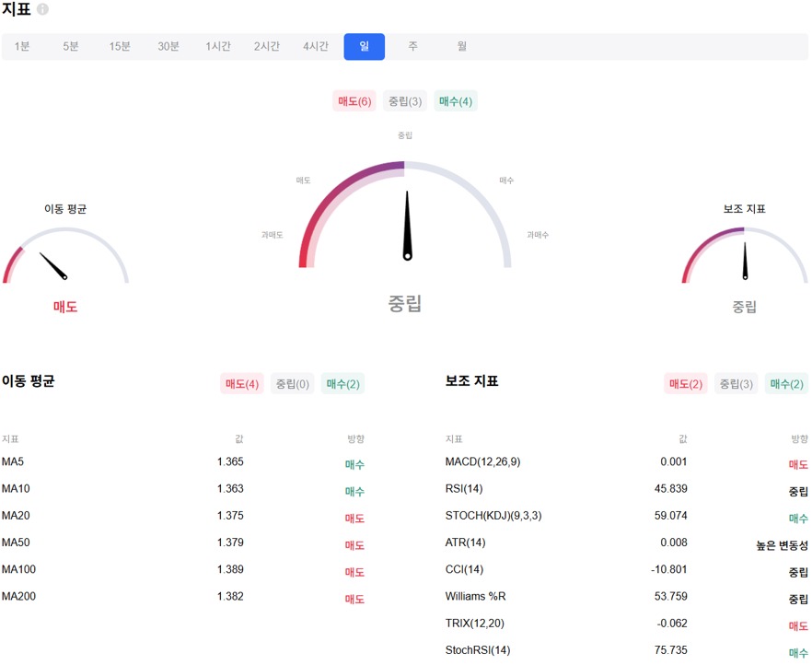The width and height of the screenshot is (812, 665).
Task: Select the 4시간 timeframe tab
Action: click(x=315, y=46)
